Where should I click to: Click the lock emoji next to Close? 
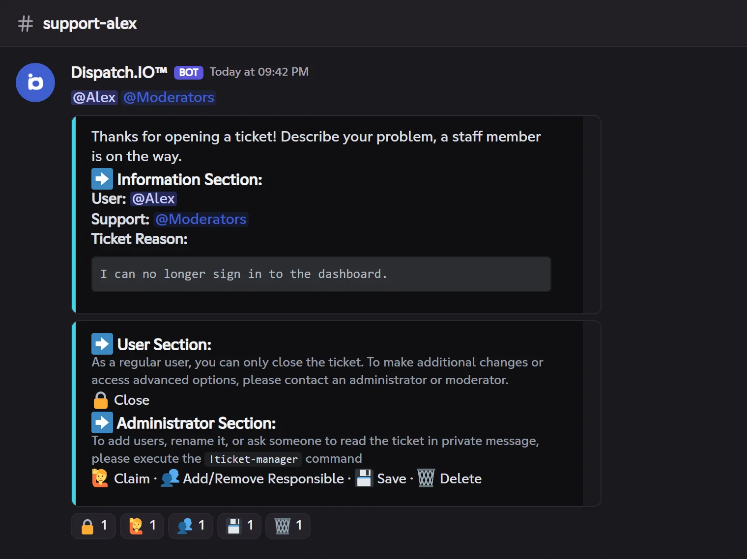pyautogui.click(x=101, y=400)
